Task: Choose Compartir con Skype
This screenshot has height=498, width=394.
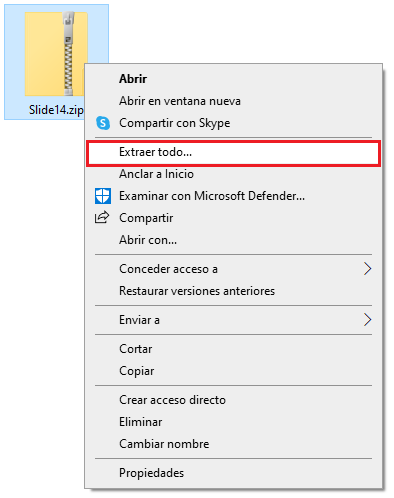Action: click(x=233, y=123)
